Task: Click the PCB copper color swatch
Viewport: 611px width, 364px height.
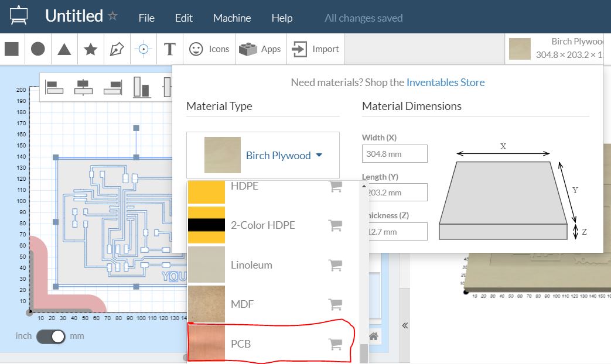Action: [x=206, y=344]
